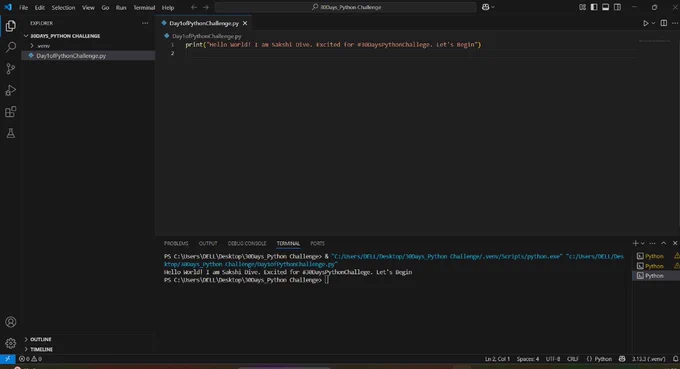Open the Search view in activity bar
Image resolution: width=680 pixels, height=369 pixels.
click(10, 47)
